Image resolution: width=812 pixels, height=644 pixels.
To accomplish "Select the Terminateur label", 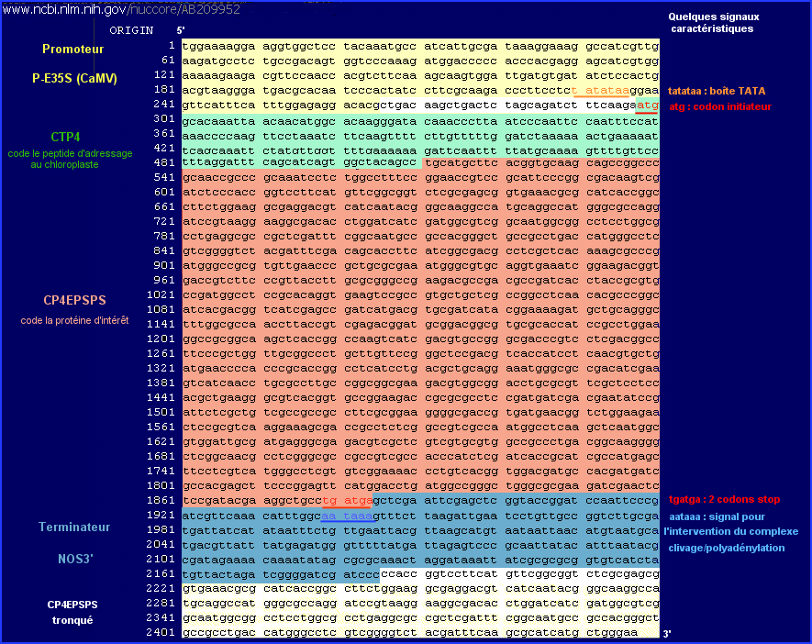I will tap(74, 527).
